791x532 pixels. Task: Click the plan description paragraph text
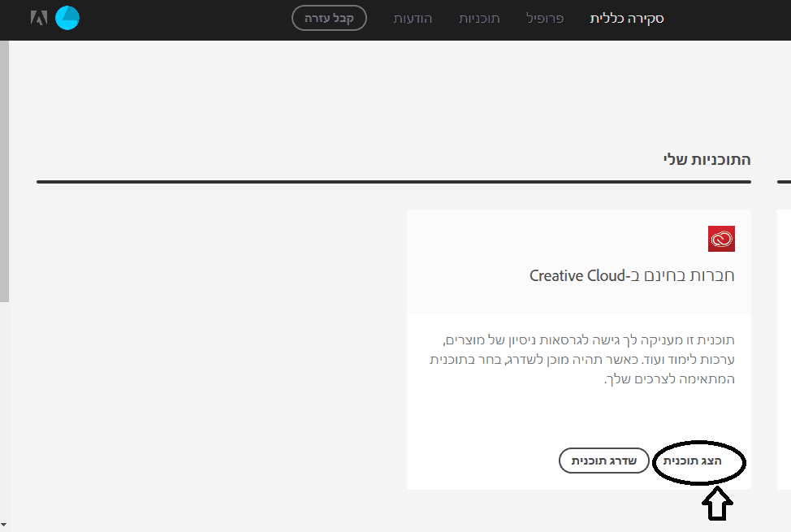pos(582,359)
